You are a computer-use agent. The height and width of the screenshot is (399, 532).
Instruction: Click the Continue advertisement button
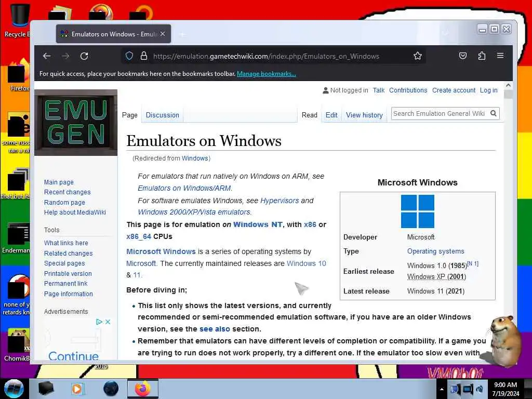73,355
